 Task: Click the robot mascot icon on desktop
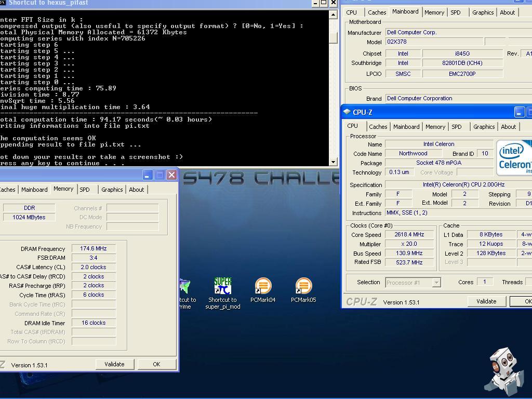pos(505,372)
